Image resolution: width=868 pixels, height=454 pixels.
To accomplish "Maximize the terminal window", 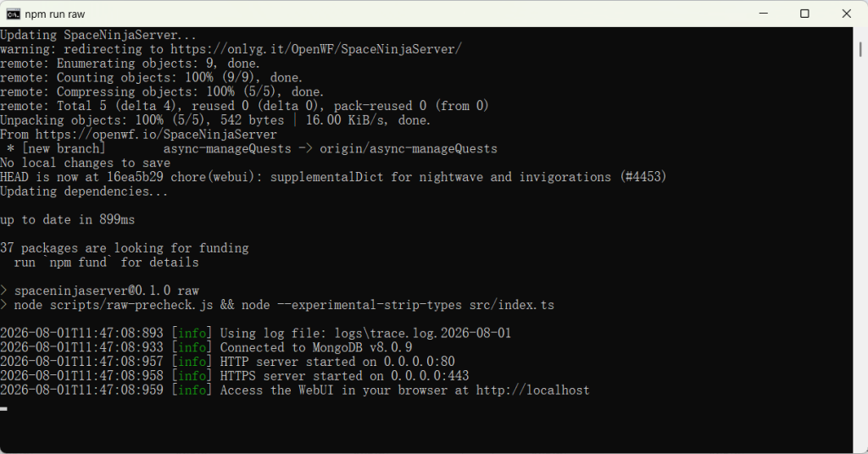I will 805,14.
